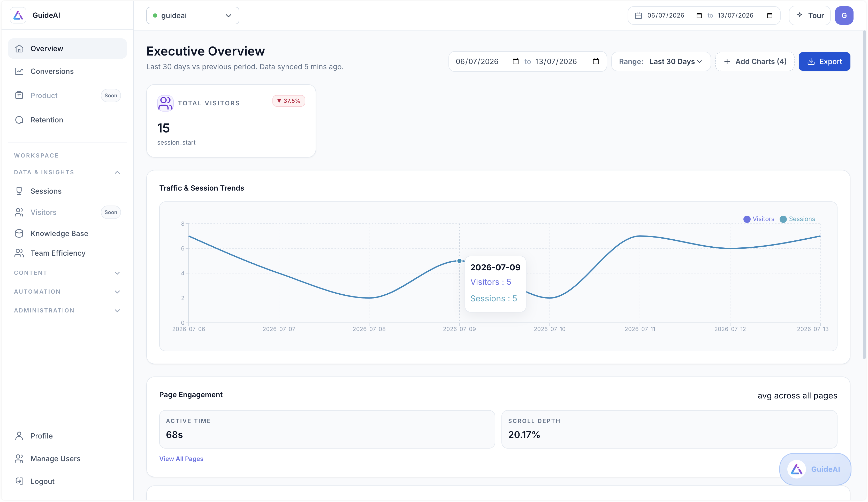This screenshot has width=868, height=502.
Task: Click the Profile person icon
Action: tap(19, 436)
